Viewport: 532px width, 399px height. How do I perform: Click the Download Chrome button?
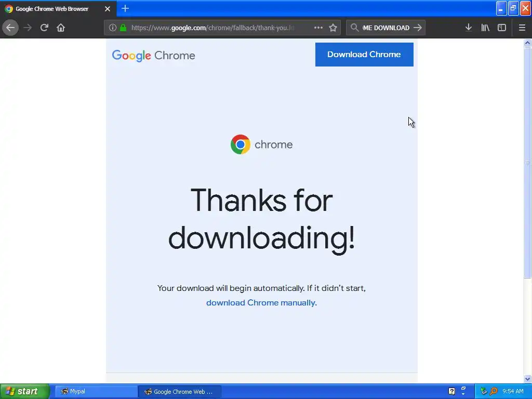click(x=364, y=54)
